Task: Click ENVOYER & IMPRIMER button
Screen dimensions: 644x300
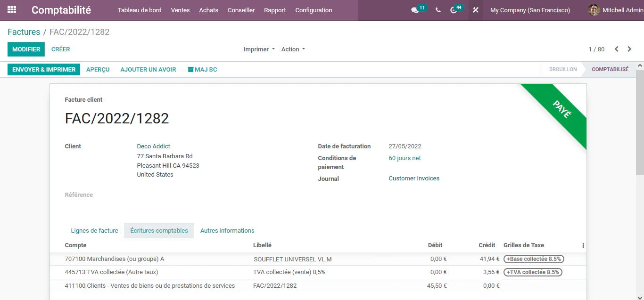Action: tap(44, 69)
